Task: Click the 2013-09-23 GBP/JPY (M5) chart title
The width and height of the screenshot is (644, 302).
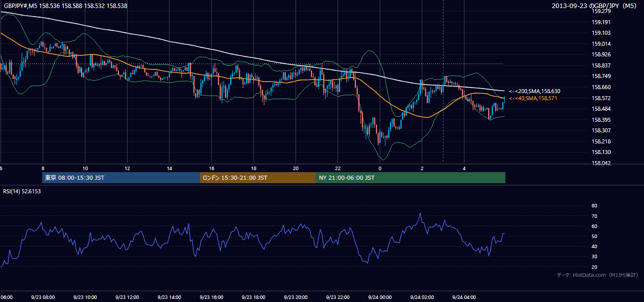Action: coord(595,6)
